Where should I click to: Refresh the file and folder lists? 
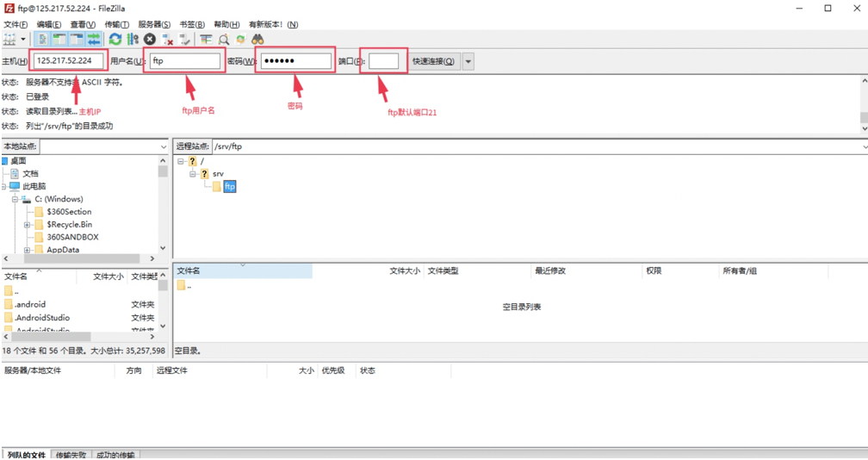[115, 40]
